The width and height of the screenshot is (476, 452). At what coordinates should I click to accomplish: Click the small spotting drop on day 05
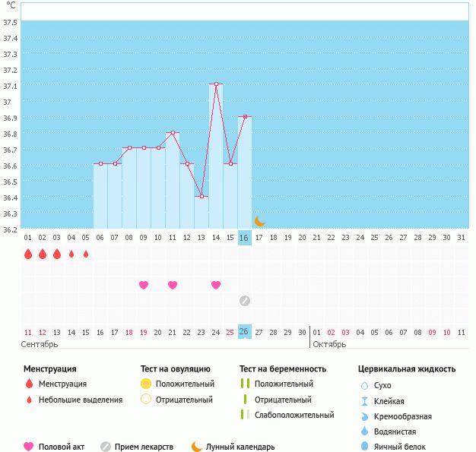pos(86,254)
